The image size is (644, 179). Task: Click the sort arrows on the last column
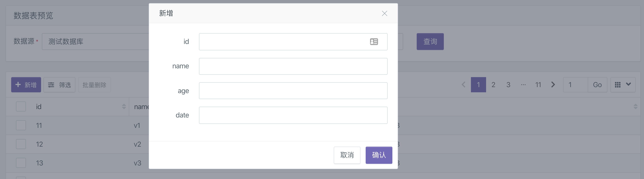click(x=635, y=107)
